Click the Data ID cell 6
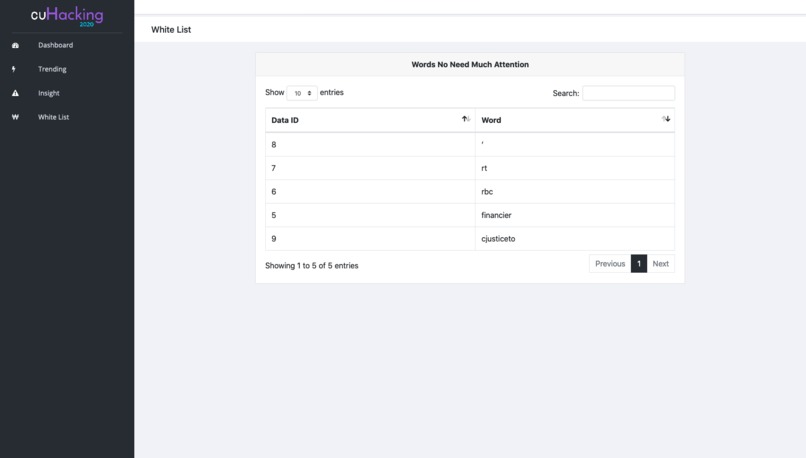This screenshot has width=806, height=458. (370, 192)
